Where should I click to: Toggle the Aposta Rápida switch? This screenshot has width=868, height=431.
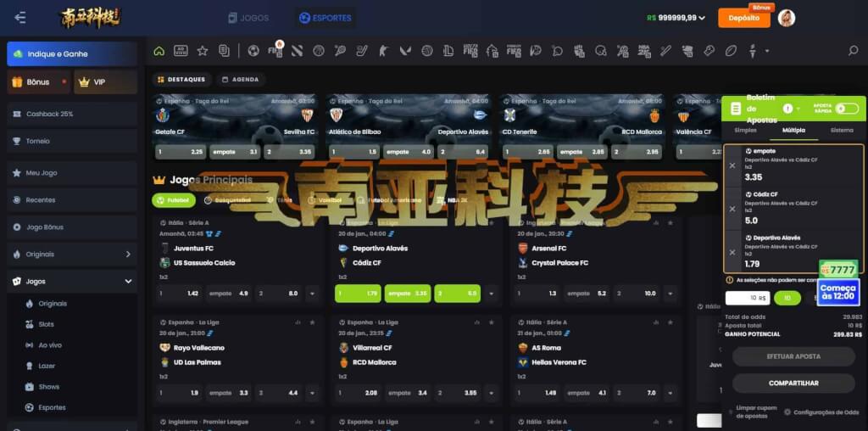pos(847,109)
